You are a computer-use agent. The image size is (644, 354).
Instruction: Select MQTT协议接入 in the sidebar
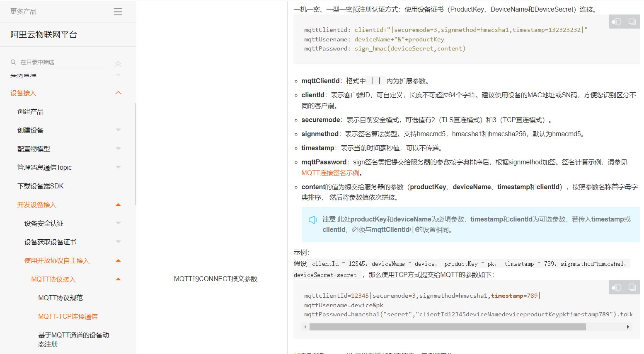tap(53, 279)
